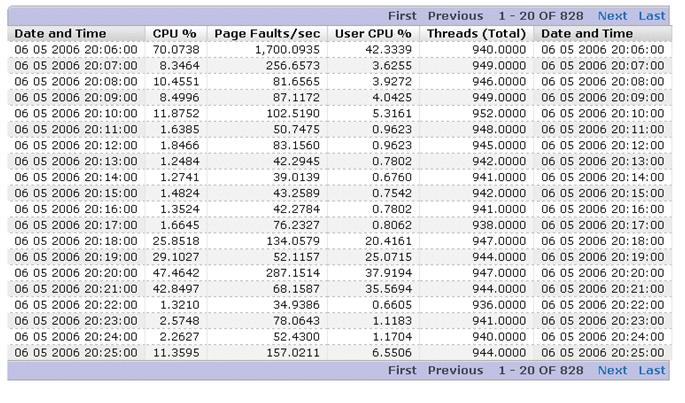This screenshot has width=685, height=403.
Task: Select CPU value 42.8497
Action: tap(176, 289)
